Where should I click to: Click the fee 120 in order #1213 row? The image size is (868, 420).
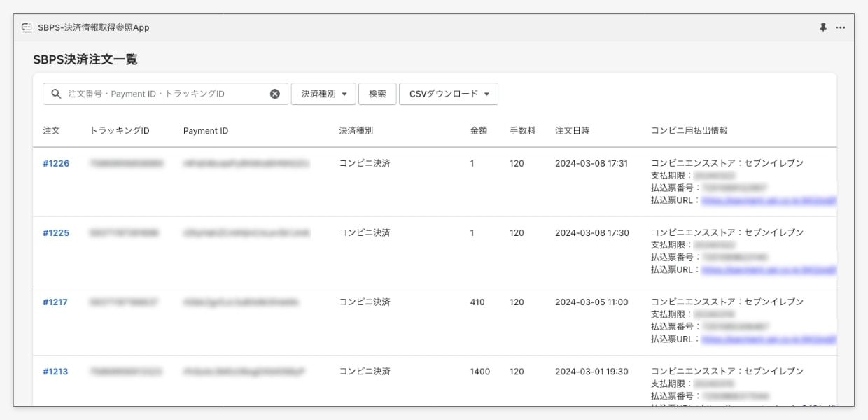click(517, 372)
